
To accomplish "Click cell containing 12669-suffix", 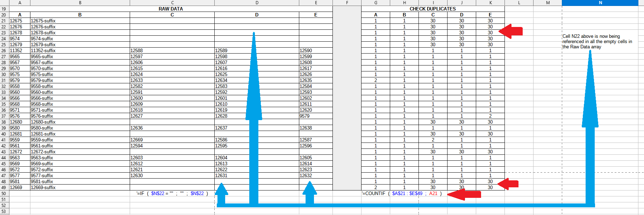I will pyautogui.click(x=80, y=187).
